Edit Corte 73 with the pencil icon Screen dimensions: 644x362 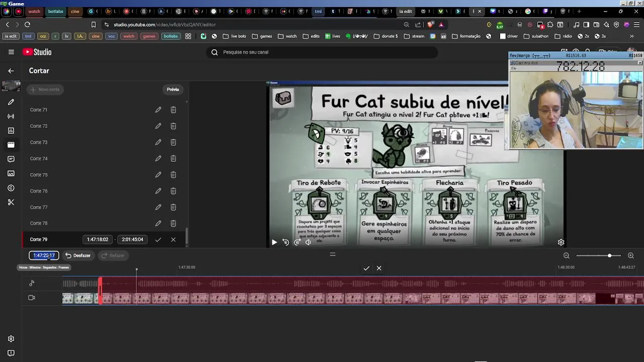coord(158,142)
